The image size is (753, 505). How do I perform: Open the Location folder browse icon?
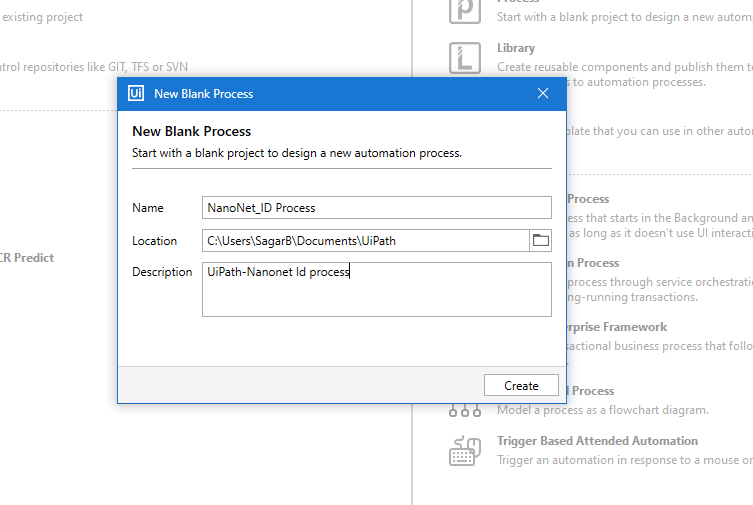541,240
